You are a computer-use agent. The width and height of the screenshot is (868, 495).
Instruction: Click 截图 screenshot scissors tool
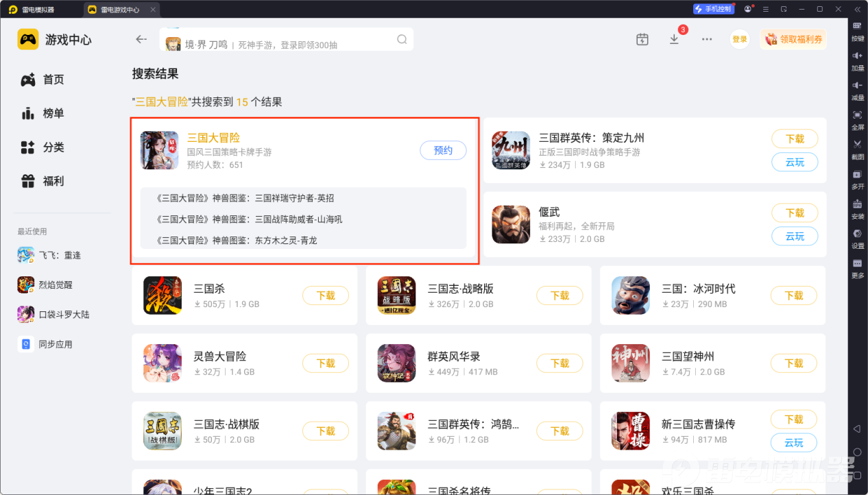[x=858, y=149]
